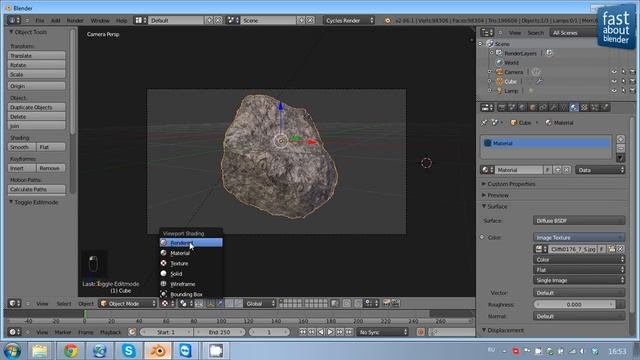The image size is (640, 360).
Task: Click Calculate Paths button
Action: click(x=36, y=189)
